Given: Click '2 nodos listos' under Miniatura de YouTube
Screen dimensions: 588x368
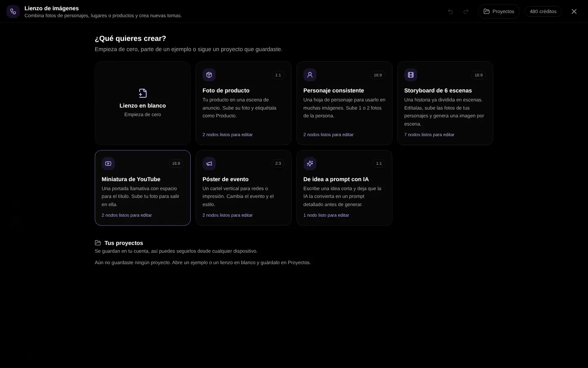Looking at the screenshot, I should click(127, 215).
